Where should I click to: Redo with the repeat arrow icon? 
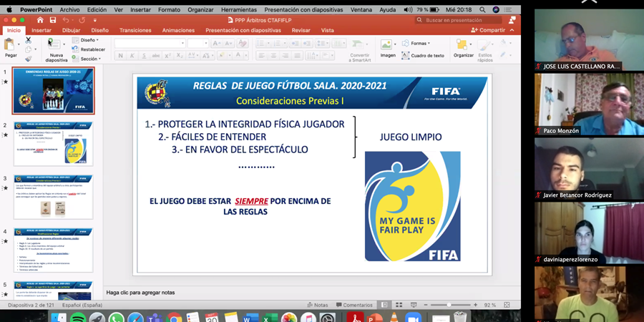coord(82,20)
